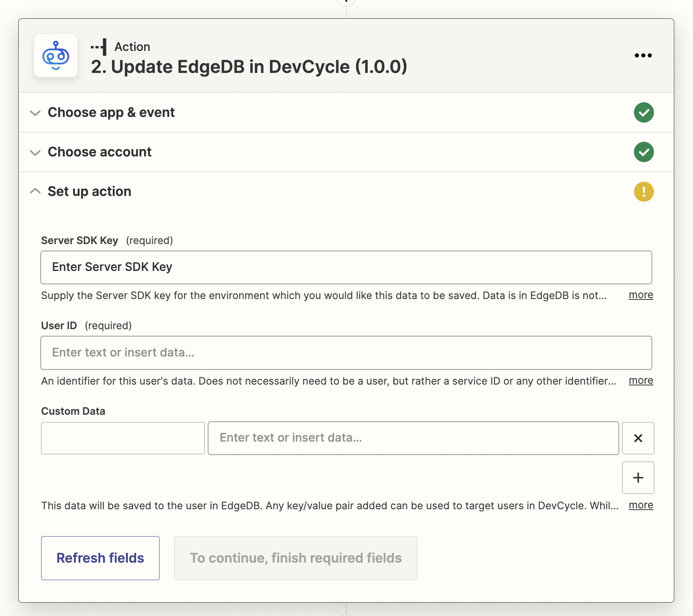Add another Custom Data row with the plus
The height and width of the screenshot is (616, 693).
(638, 477)
